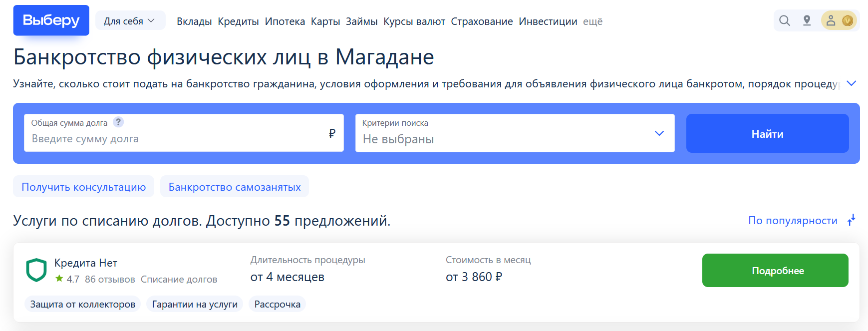Click the Списание долгов label
Image resolution: width=868 pixels, height=331 pixels.
tap(179, 279)
